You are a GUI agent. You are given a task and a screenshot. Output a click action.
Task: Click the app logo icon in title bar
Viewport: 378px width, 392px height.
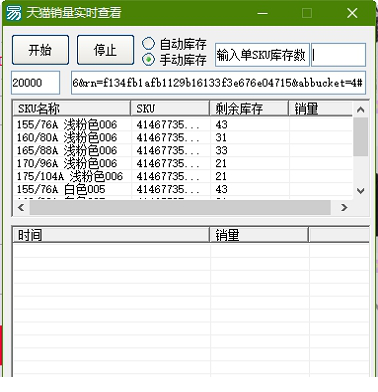[x=14, y=13]
